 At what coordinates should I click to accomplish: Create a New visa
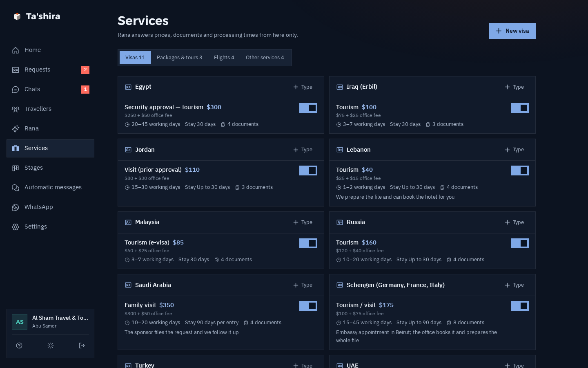point(512,31)
